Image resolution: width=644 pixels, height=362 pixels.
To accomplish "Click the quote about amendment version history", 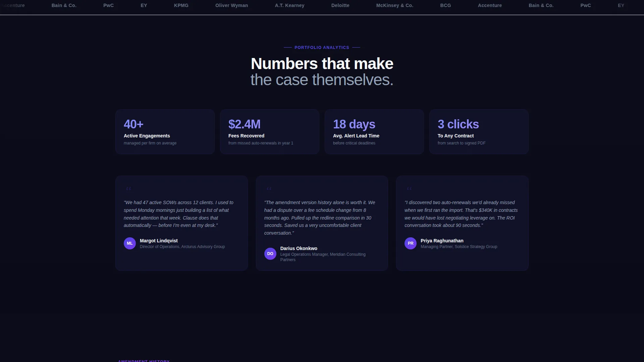I will [320, 218].
